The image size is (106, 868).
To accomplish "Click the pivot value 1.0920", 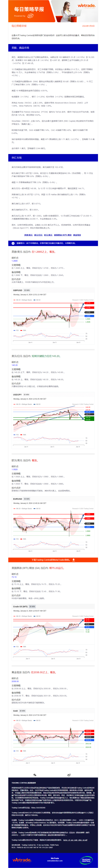I will pos(15,469).
